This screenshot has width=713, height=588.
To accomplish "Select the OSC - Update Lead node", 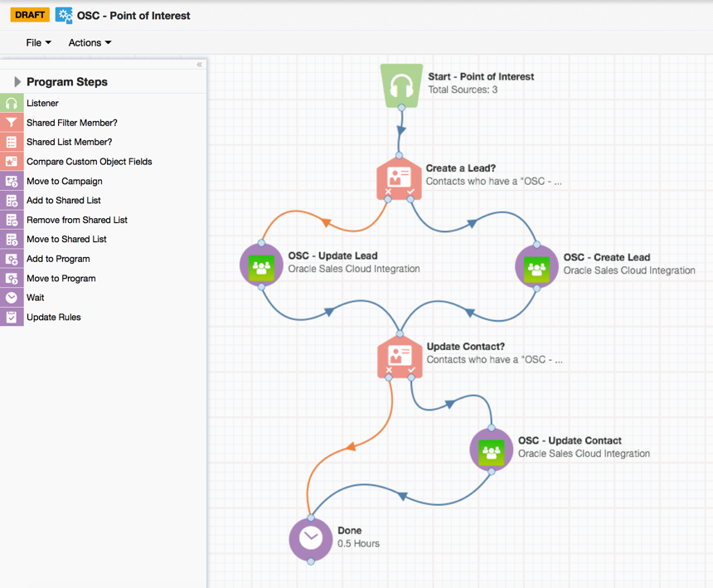I will tap(261, 265).
